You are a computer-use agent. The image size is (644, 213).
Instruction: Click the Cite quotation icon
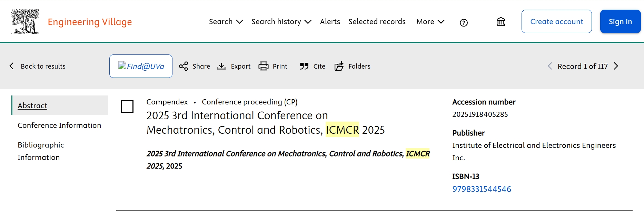pos(304,66)
